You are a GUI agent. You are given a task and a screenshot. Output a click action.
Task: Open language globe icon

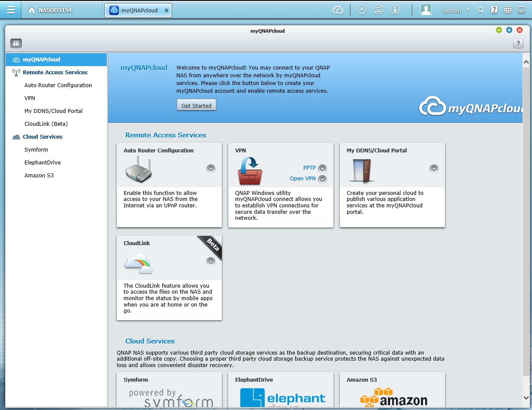(508, 10)
